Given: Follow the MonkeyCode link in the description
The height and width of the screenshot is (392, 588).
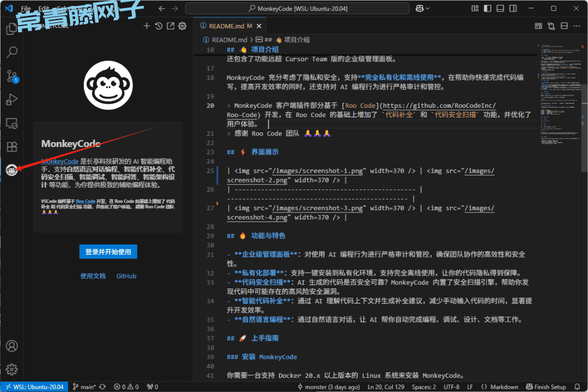Looking at the screenshot, I should (x=60, y=161).
